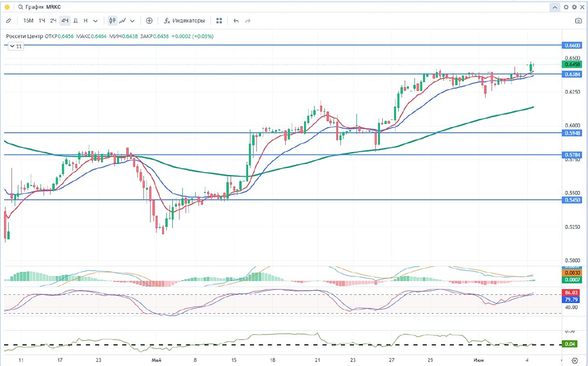Select line chart type

(x=123, y=21)
